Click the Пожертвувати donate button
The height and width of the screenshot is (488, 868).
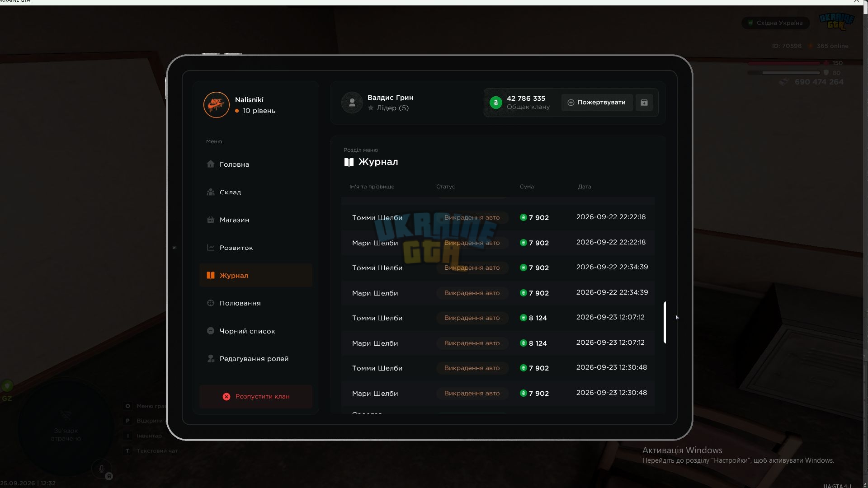(597, 103)
